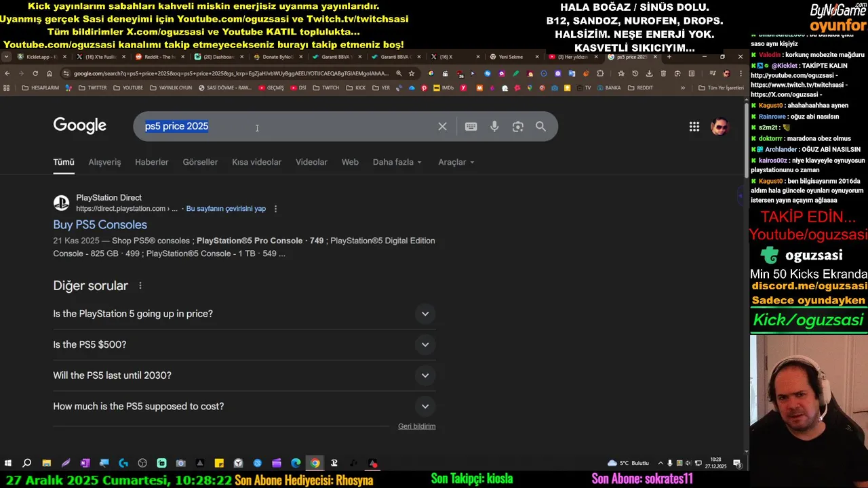Open 'Buy PS5 Consoles' result link
The width and height of the screenshot is (868, 488).
(100, 225)
